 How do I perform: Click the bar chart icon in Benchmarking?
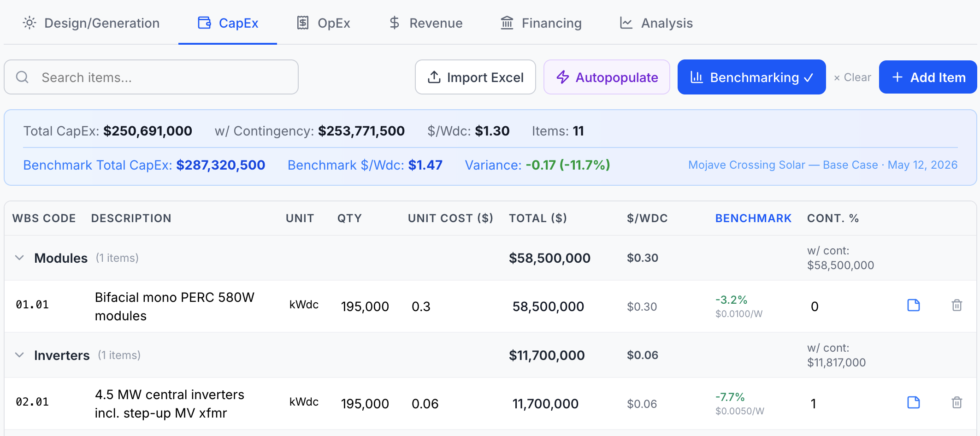click(x=697, y=77)
